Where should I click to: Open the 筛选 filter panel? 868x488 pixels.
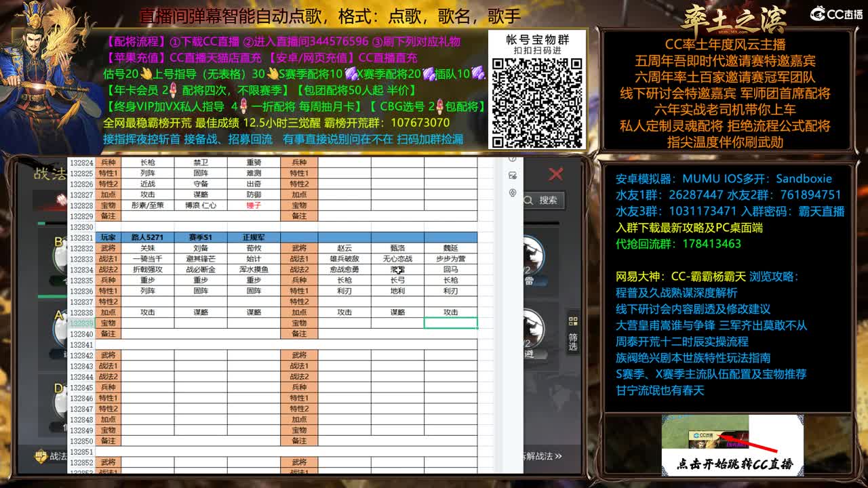coord(573,333)
